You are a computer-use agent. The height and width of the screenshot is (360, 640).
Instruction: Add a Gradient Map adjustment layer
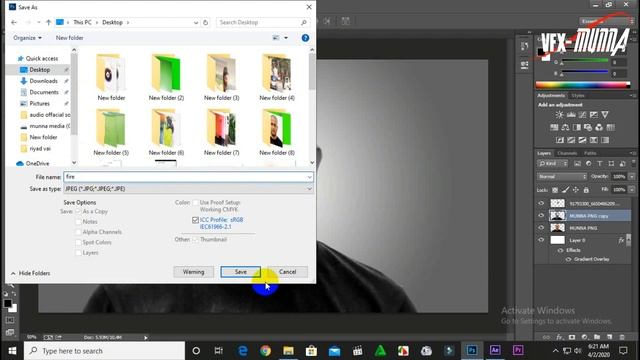click(x=605, y=140)
